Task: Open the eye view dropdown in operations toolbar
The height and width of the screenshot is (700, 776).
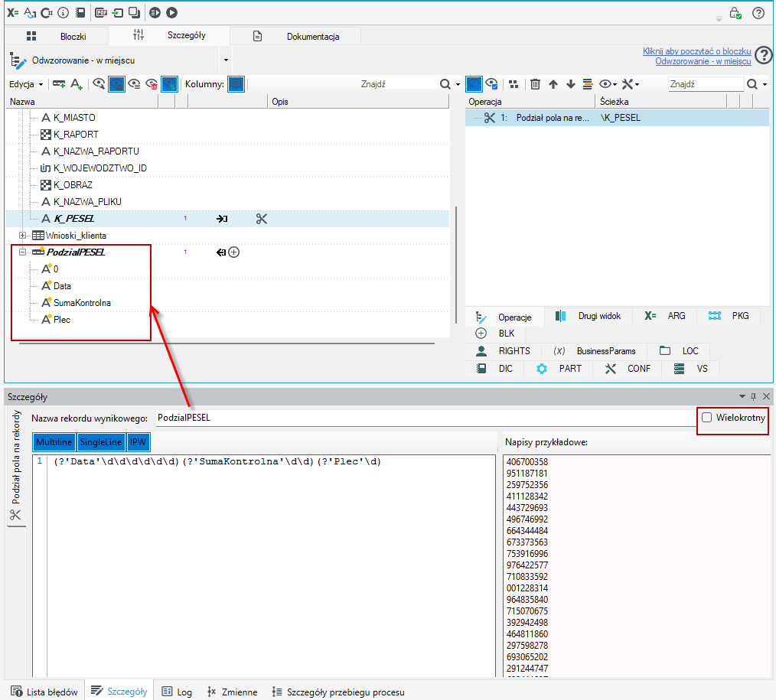Action: click(x=608, y=84)
